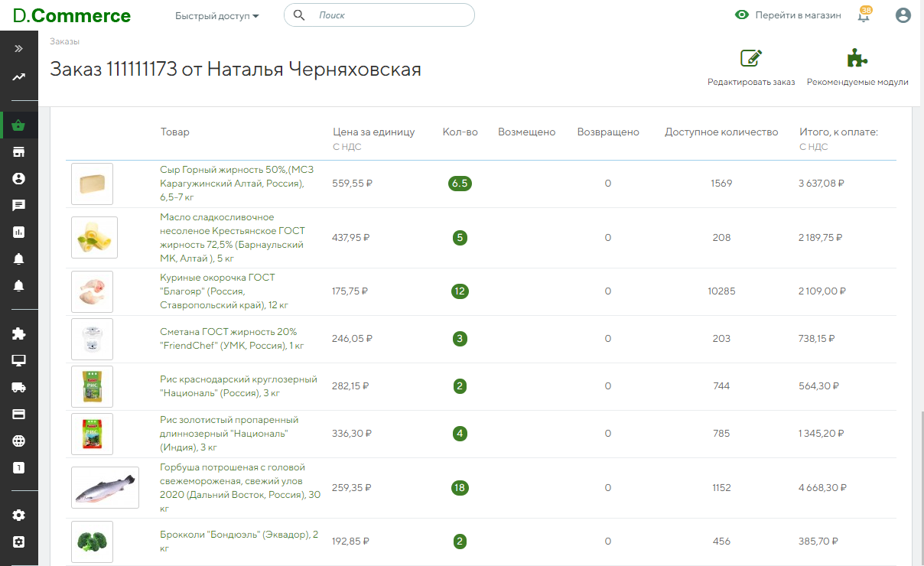The image size is (924, 566).
Task: Click the Возвращено column header
Action: tap(608, 132)
